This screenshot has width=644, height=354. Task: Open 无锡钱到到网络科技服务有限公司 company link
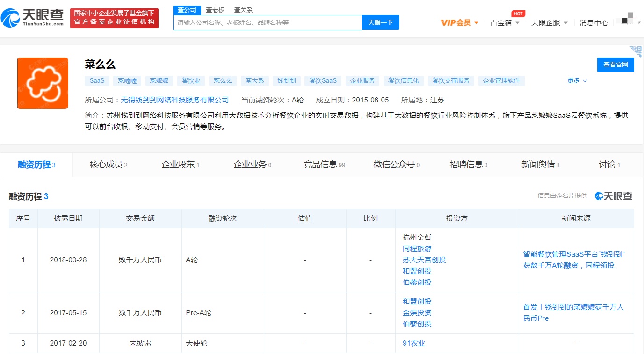(x=175, y=100)
